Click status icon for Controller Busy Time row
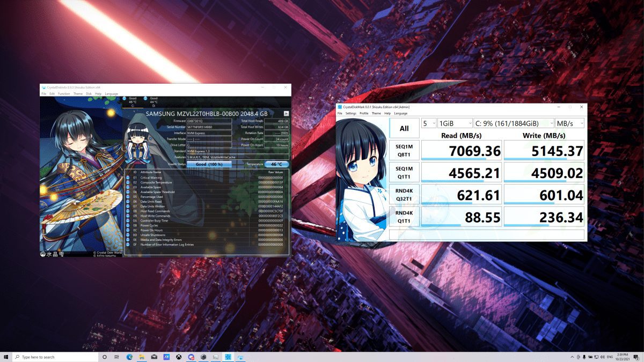This screenshot has width=644, height=362. click(x=128, y=220)
